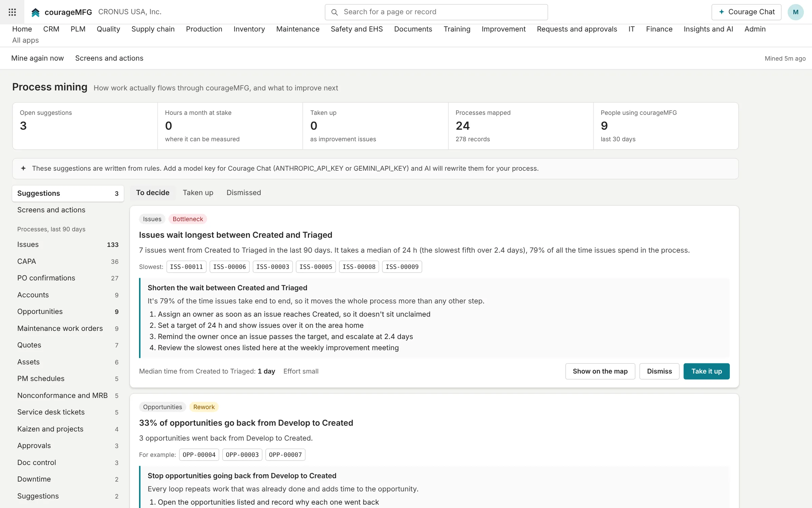Click the Processes mapped 24 card
The width and height of the screenshot is (812, 508).
(521, 126)
